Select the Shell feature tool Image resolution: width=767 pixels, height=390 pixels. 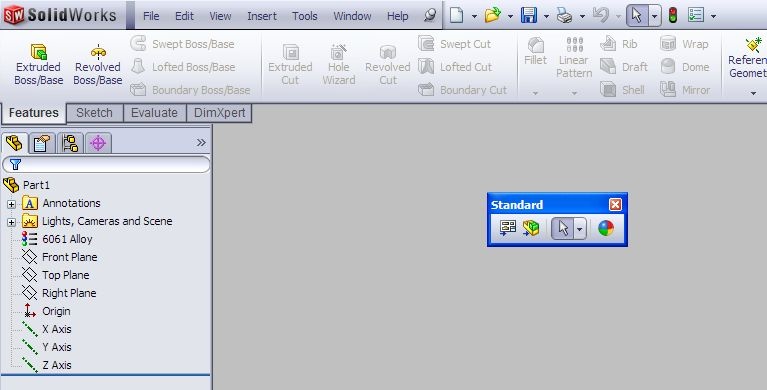[x=622, y=90]
